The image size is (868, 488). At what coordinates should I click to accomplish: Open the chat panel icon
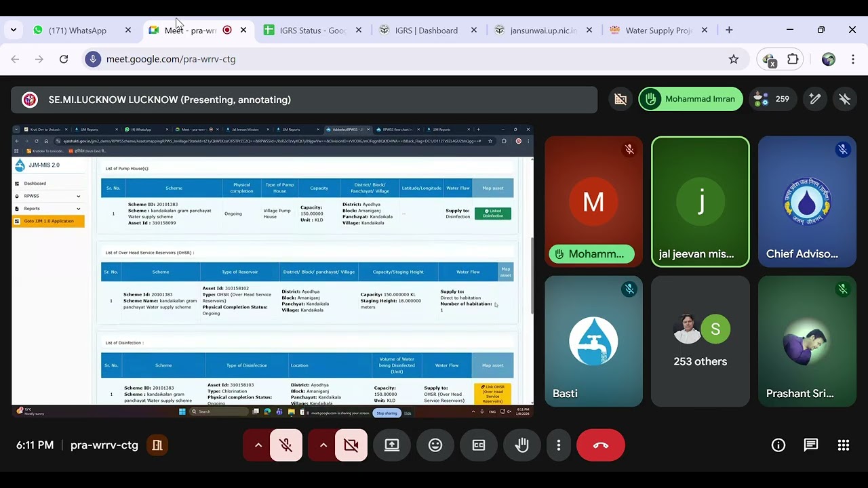(811, 445)
